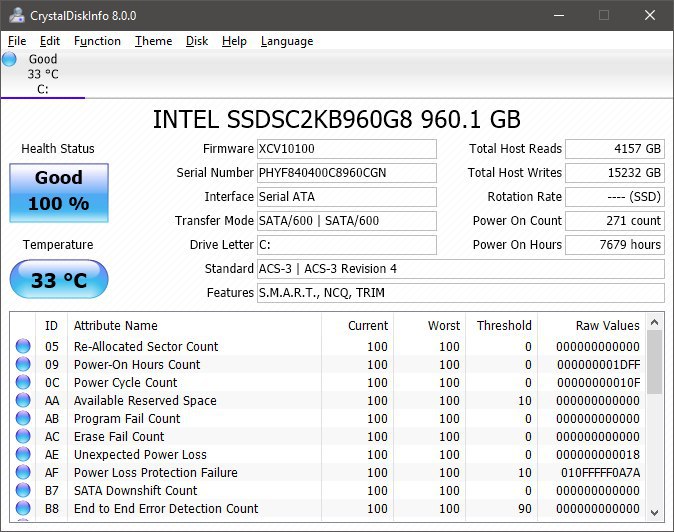Click the Features field S.M.A.R.T., NCQ, TRIM

(461, 293)
